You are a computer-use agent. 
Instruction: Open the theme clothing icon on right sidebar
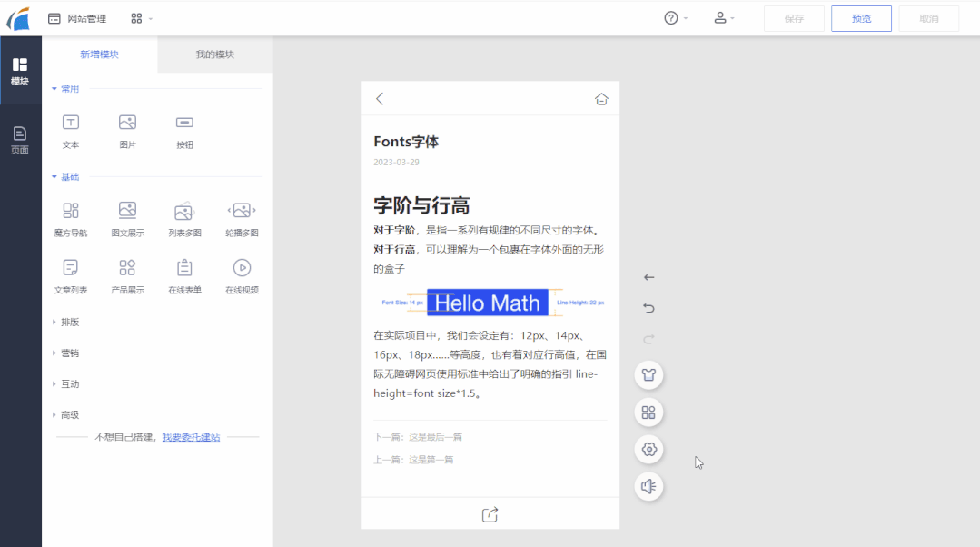pos(648,374)
